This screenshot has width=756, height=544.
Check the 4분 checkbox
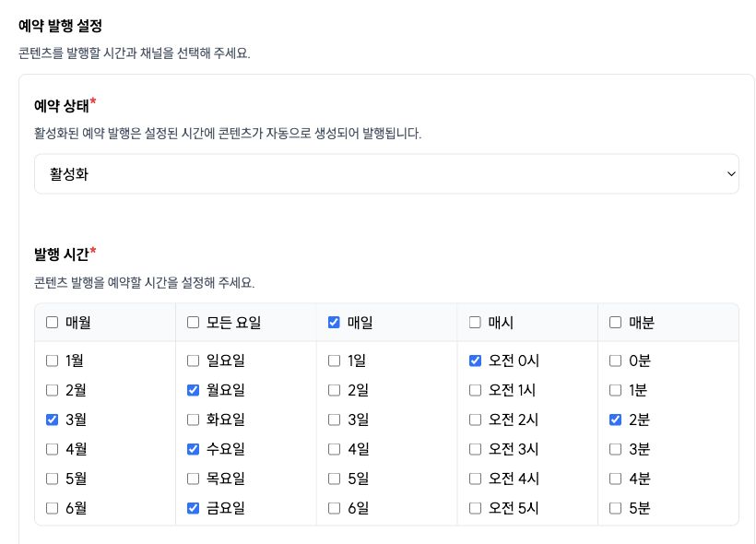tap(615, 479)
